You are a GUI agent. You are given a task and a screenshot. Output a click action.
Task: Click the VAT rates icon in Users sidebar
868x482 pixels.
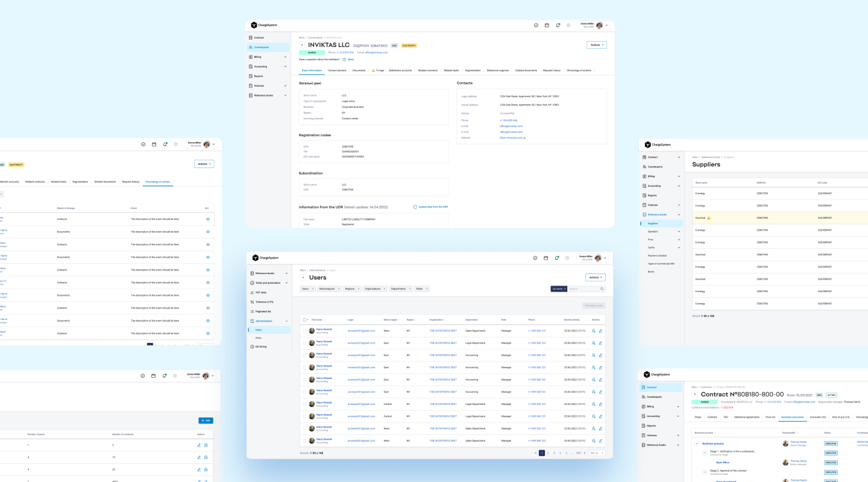252,292
